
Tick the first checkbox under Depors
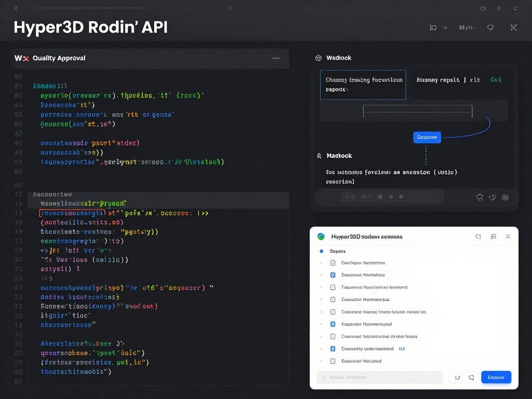333,263
